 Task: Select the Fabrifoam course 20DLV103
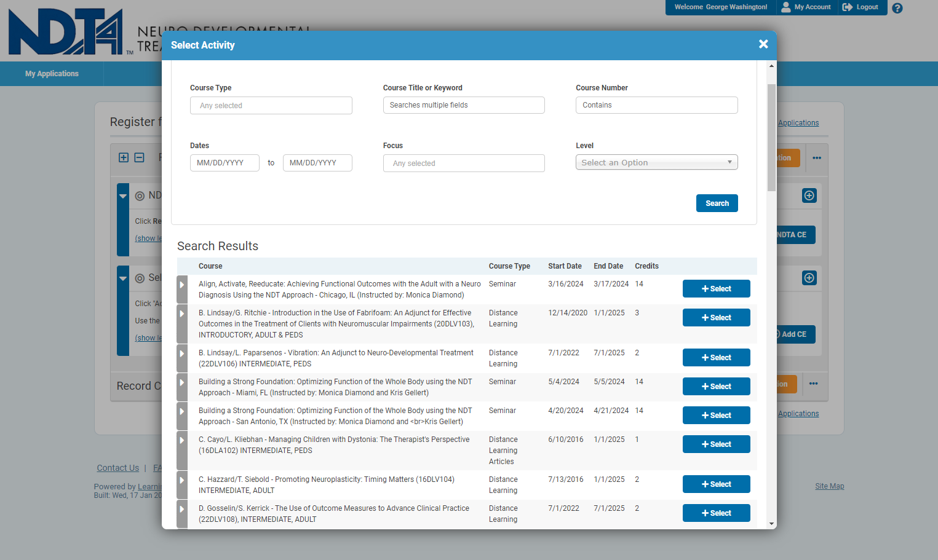(x=716, y=318)
